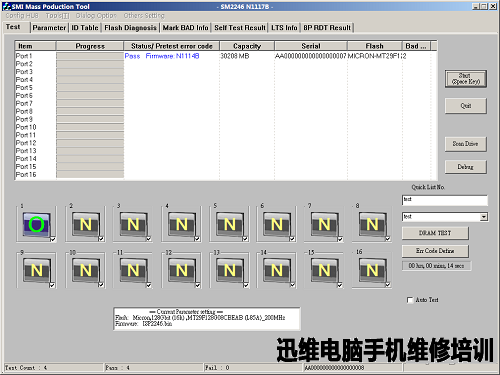Toggle port 10 enable checkbox
This screenshot has width=500, height=375.
pos(101,285)
